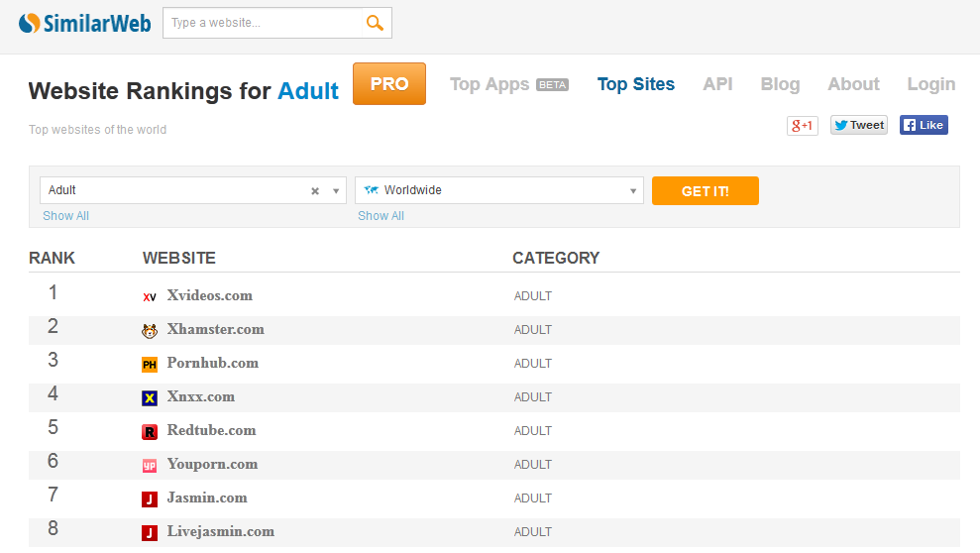Click the Facebook Like button
The image size is (980, 553).
[924, 125]
